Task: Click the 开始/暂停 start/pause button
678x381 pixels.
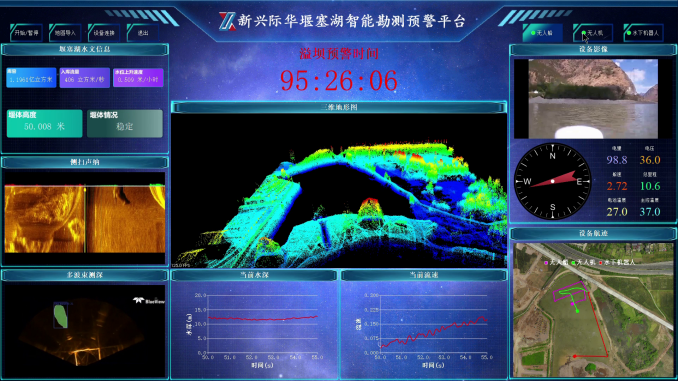Action: tap(26, 33)
